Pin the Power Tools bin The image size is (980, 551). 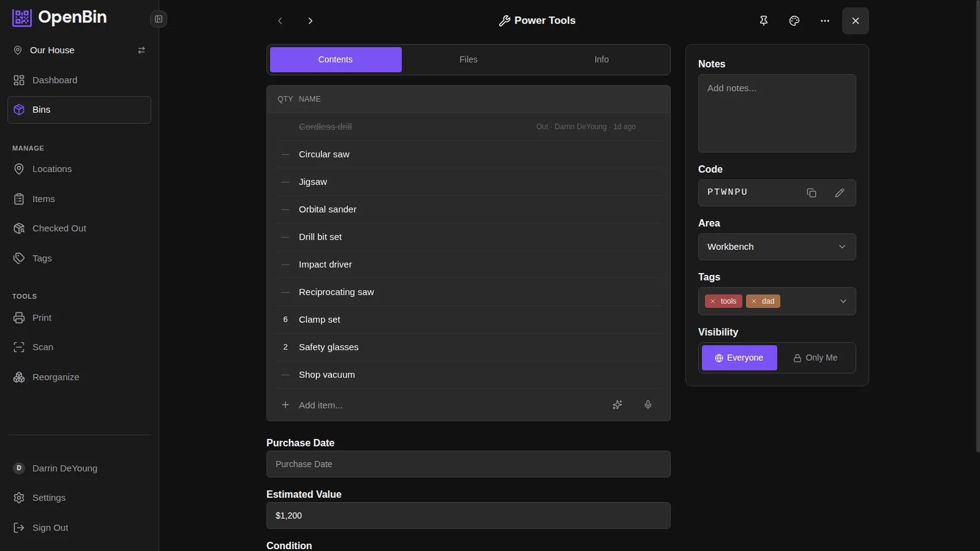point(764,21)
